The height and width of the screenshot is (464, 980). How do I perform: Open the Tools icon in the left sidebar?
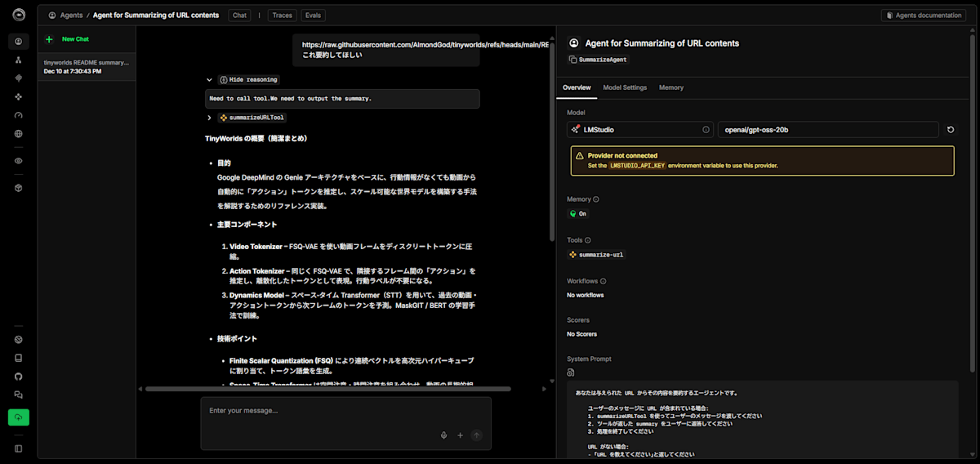click(18, 96)
